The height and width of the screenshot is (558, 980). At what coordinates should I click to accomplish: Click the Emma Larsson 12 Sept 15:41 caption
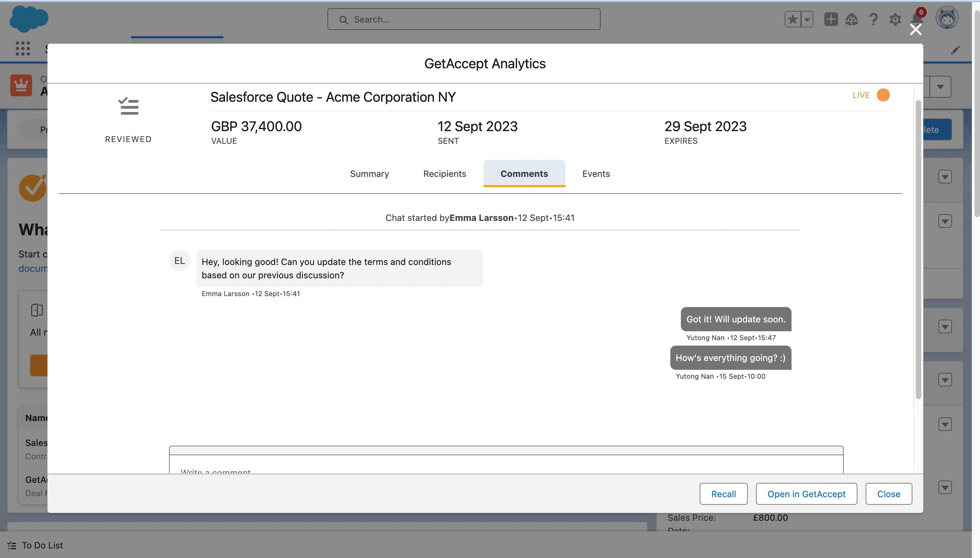[251, 294]
